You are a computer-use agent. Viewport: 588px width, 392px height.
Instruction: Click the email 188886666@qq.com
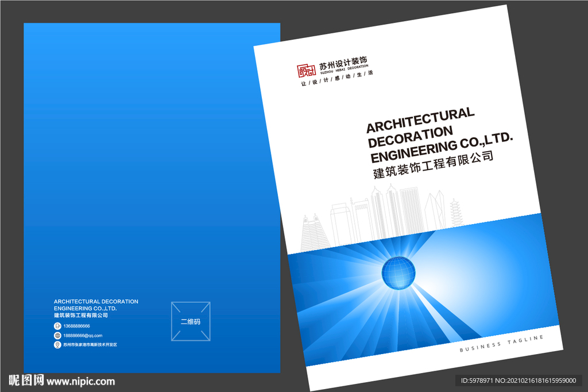[x=83, y=335]
